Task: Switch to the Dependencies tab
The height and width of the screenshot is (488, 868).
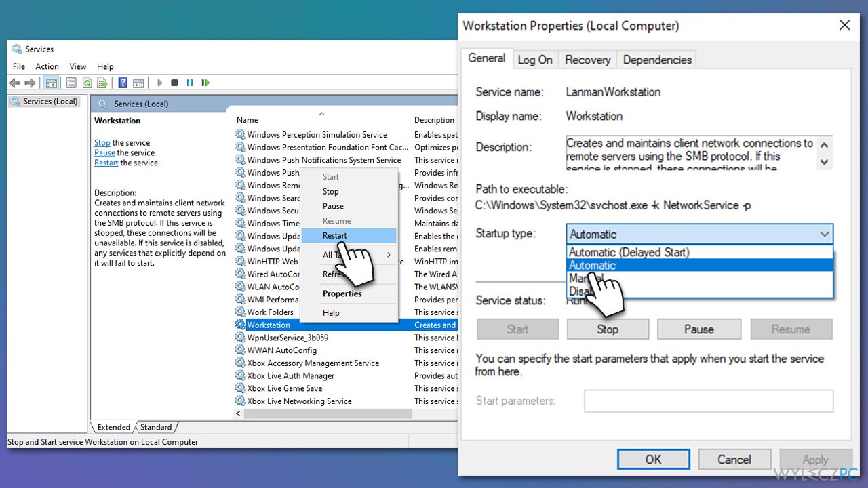Action: pyautogui.click(x=657, y=60)
